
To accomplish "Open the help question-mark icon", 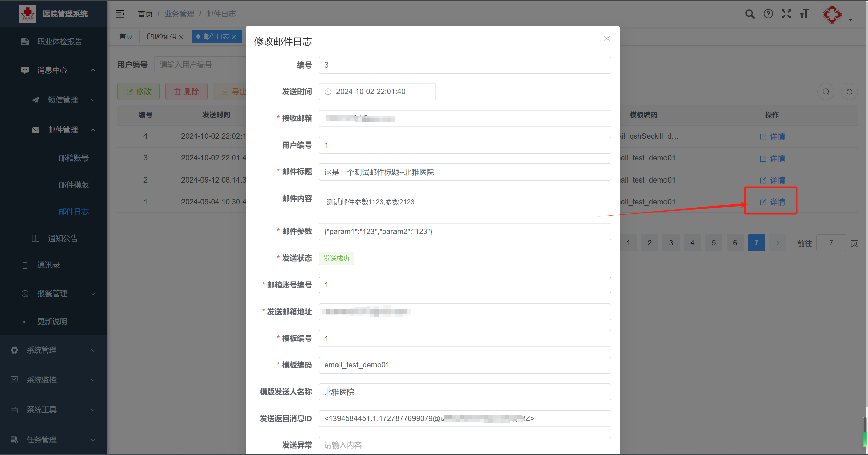I will 768,14.
